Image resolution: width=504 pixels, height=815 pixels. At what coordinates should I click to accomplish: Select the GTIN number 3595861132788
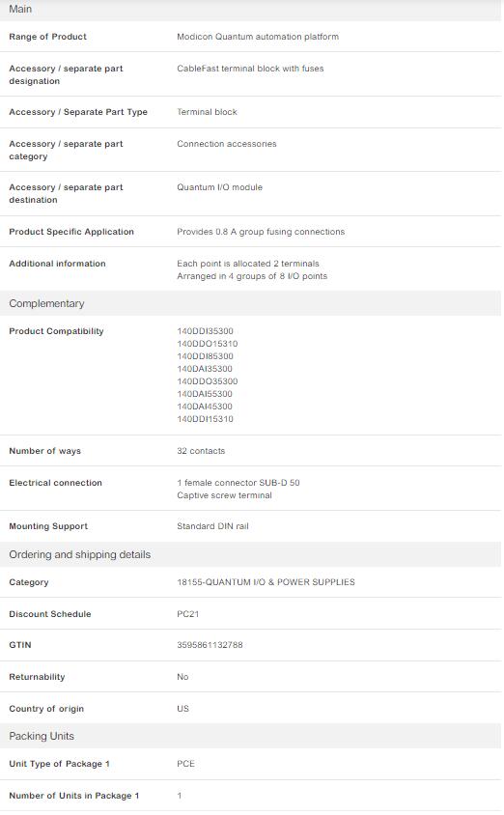[210, 645]
